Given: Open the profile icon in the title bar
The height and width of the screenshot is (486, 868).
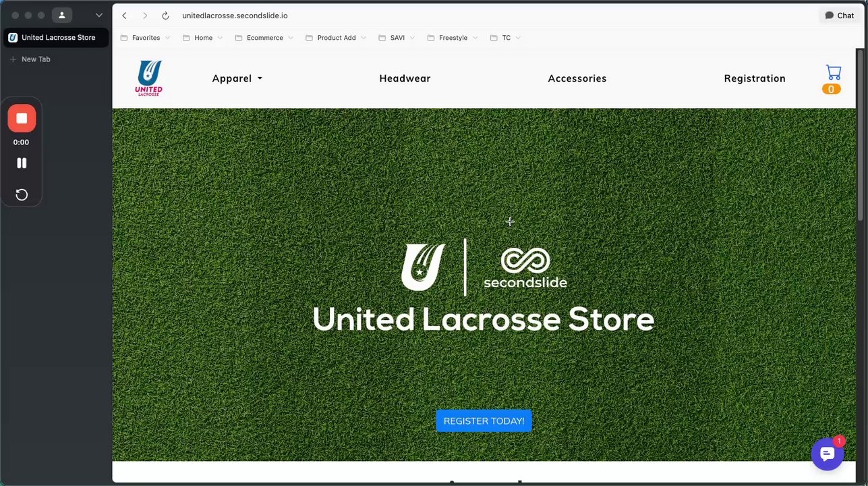Looking at the screenshot, I should click(62, 15).
